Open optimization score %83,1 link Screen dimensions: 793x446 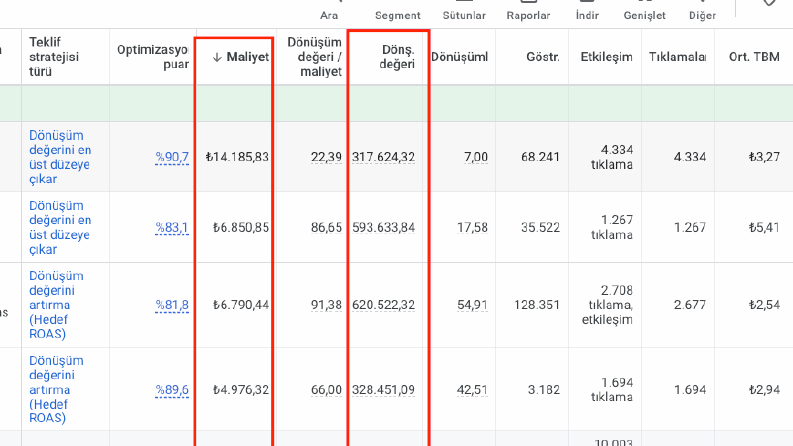click(x=172, y=228)
